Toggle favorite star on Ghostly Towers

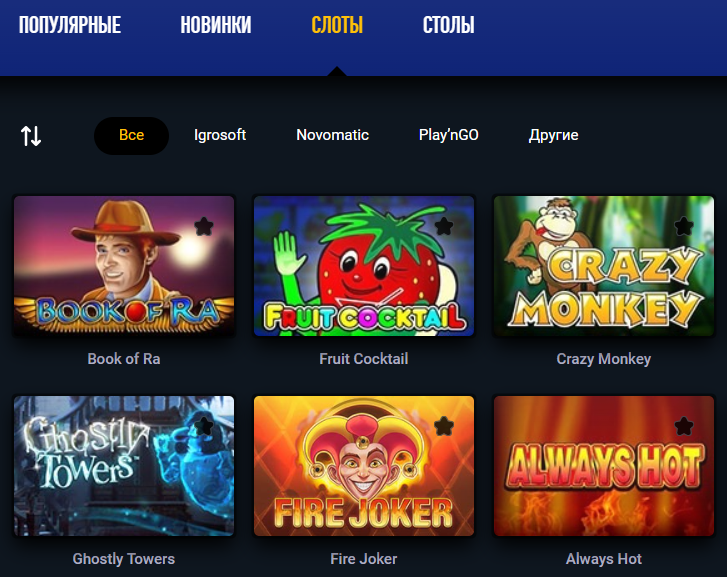[x=204, y=427]
